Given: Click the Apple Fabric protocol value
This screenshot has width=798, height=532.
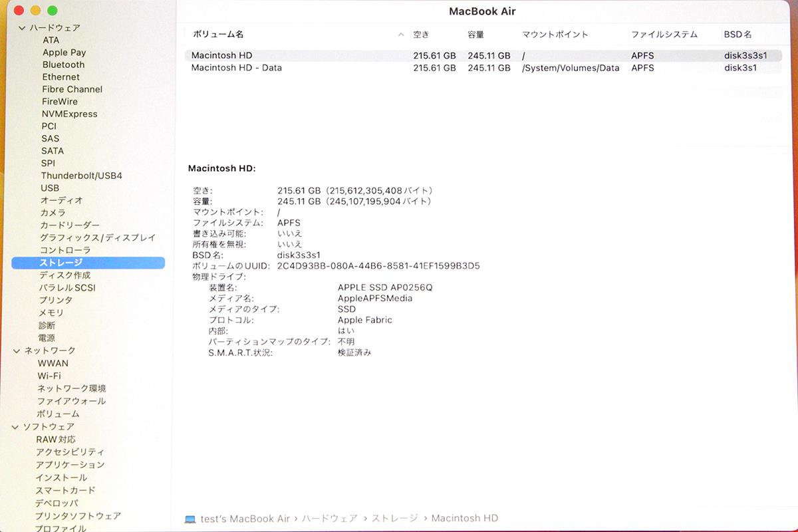Looking at the screenshot, I should 365,320.
